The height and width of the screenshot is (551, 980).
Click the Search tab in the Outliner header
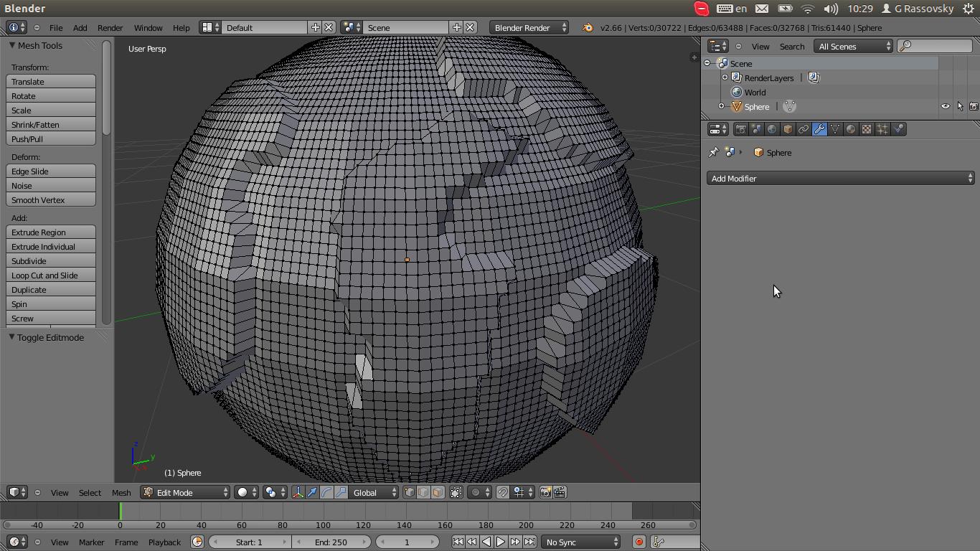click(x=792, y=46)
